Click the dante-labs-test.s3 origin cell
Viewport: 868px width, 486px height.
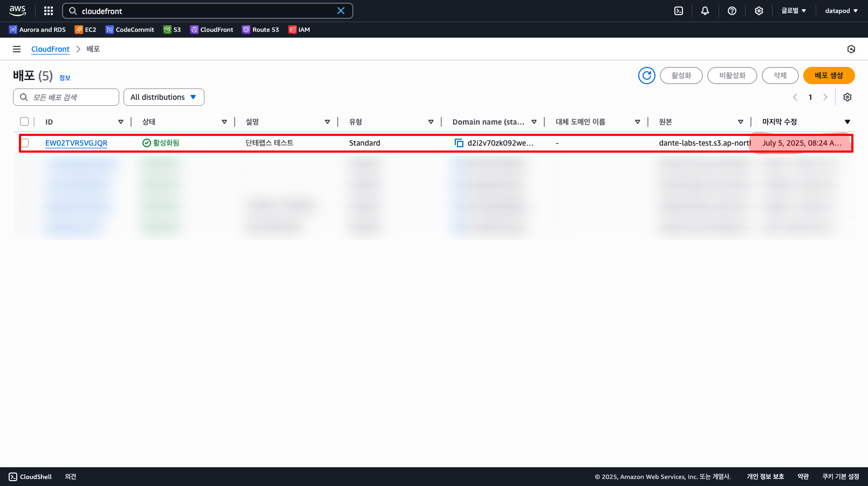tap(705, 143)
